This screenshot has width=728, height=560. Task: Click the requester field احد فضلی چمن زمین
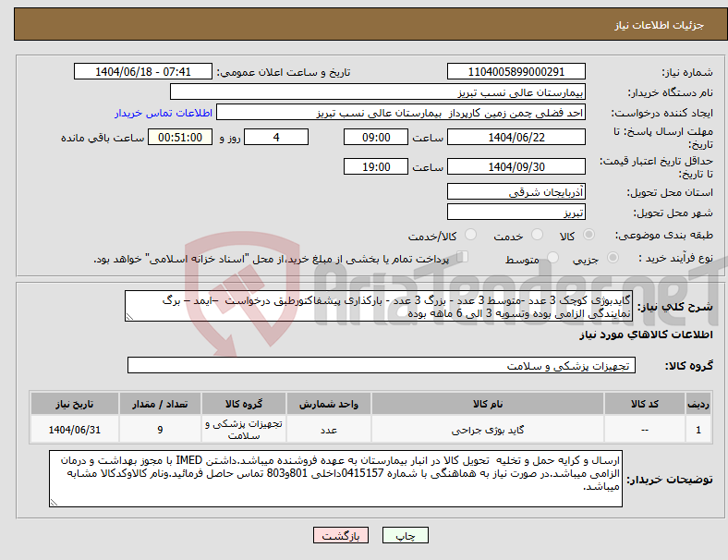pos(401,113)
